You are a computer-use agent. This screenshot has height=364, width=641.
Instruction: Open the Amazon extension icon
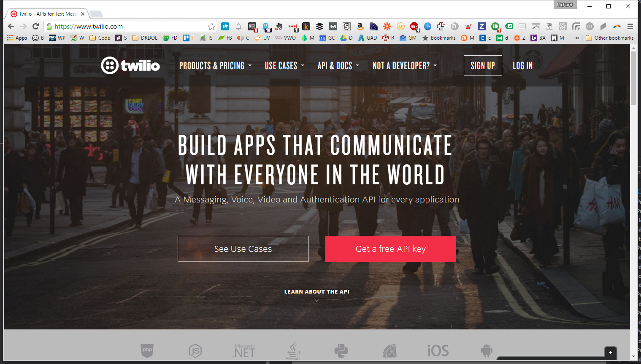pos(360,26)
